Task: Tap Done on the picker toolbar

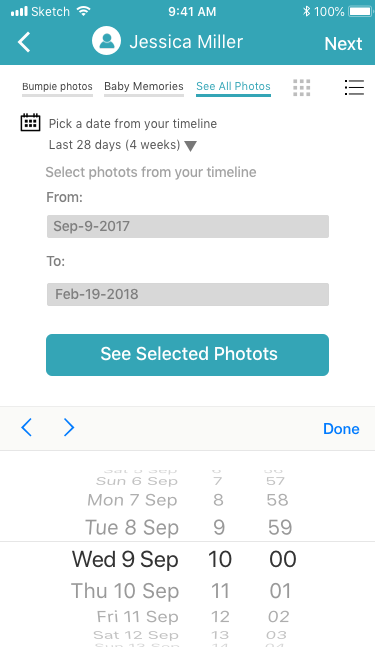Action: point(341,429)
